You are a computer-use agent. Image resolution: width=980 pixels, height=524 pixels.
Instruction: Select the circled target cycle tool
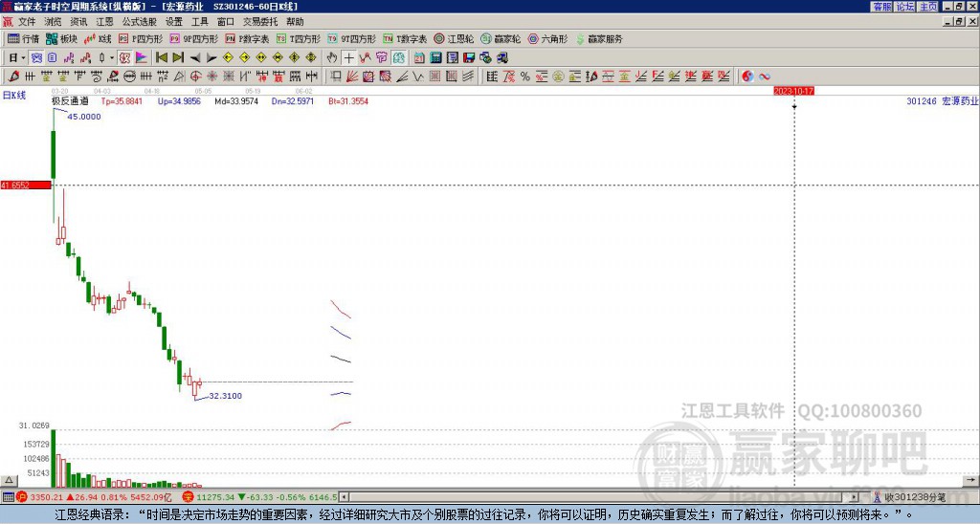click(x=195, y=76)
